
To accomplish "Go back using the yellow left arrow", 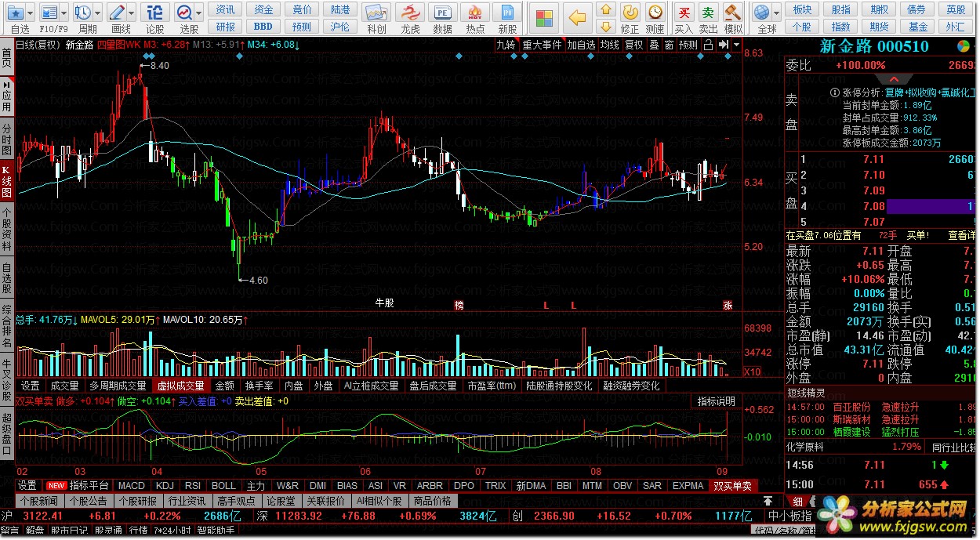I will pos(578,16).
